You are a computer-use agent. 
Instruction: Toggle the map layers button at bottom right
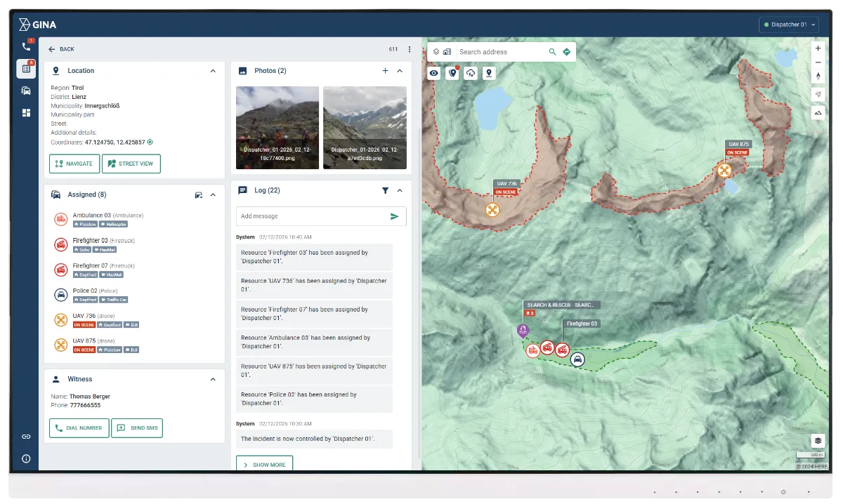click(x=818, y=440)
